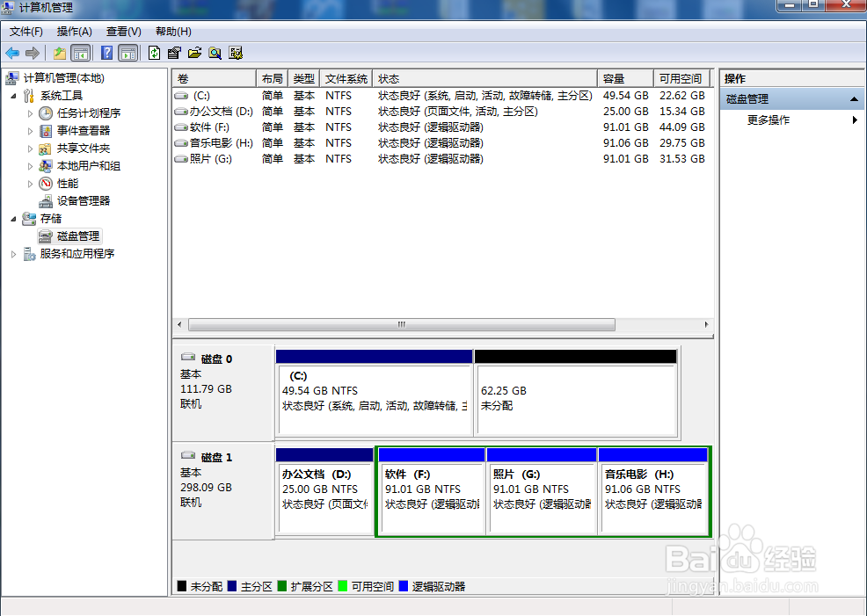Click the 存储 storage icon

coord(29,219)
